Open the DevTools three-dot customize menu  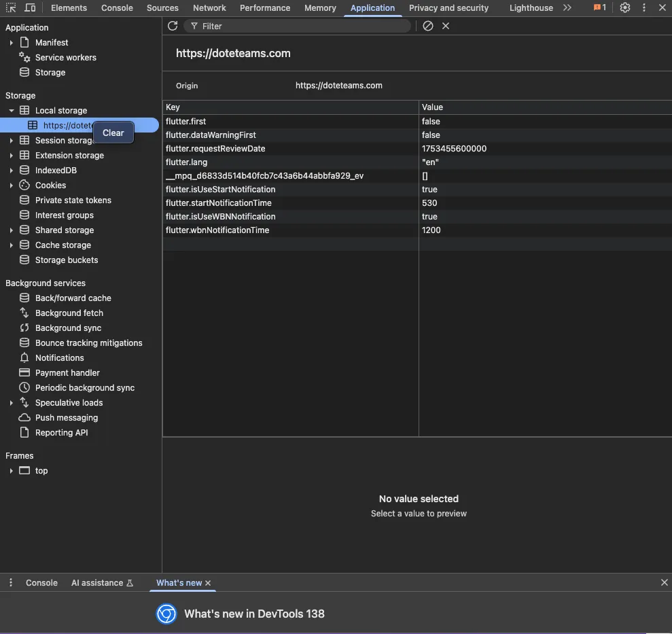[x=643, y=7]
